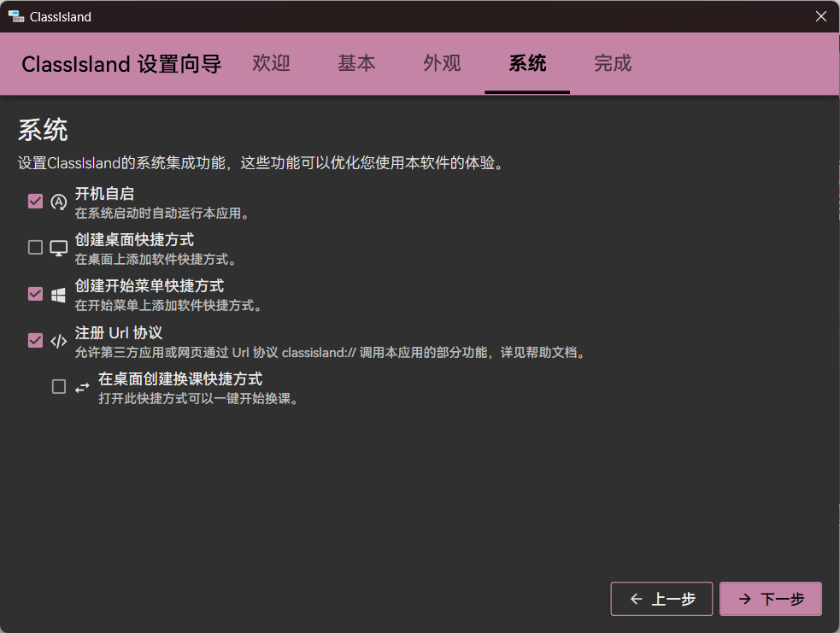Click the description 在开始菜单上添加软件快捷方式。
This screenshot has width=840, height=633.
tap(168, 305)
